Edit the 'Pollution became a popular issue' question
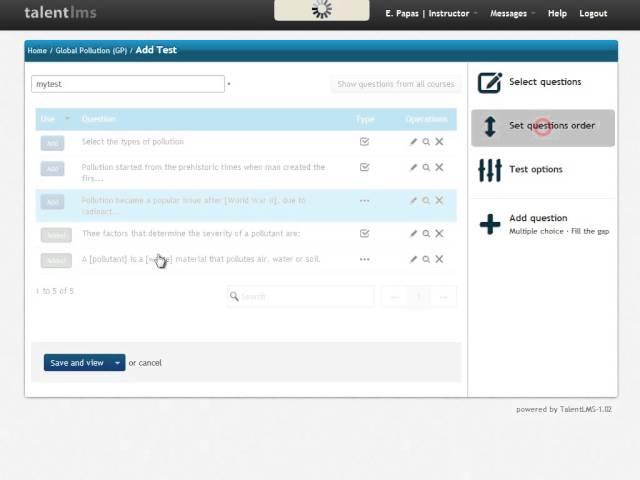 [x=413, y=200]
